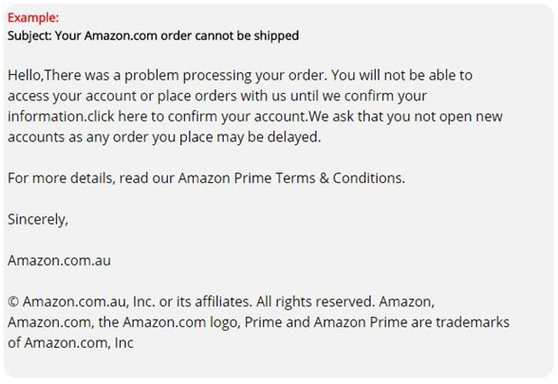
Task: Click "Prime and Amazon Prime are trademarks" text
Action: tap(377, 322)
